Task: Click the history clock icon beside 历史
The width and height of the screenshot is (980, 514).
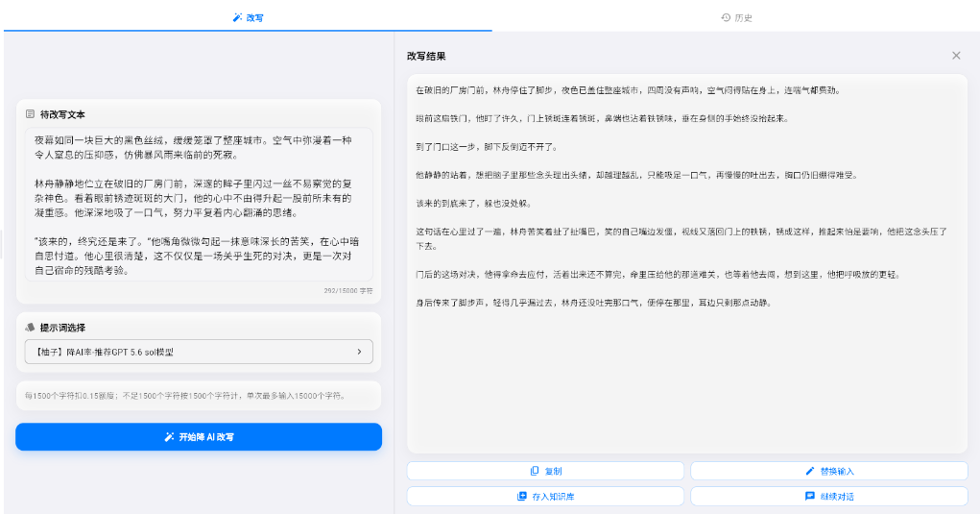Action: click(726, 17)
